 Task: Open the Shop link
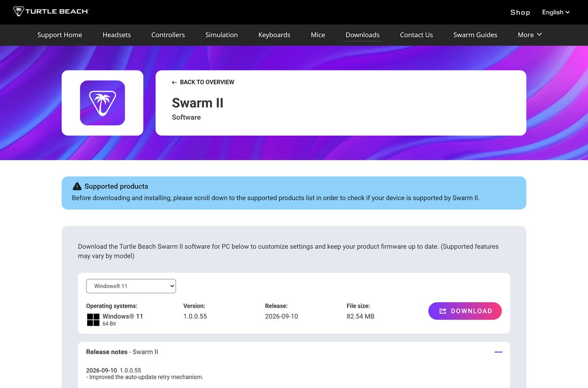(520, 12)
